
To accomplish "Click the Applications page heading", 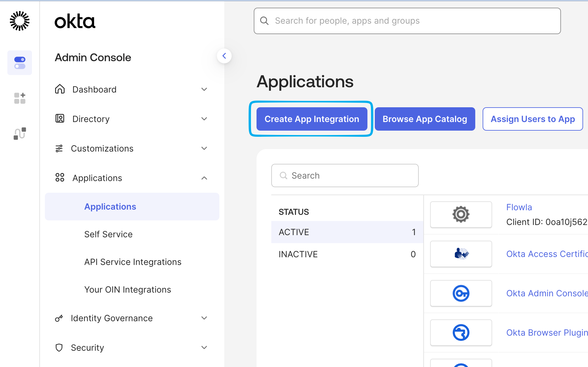I will pyautogui.click(x=305, y=81).
